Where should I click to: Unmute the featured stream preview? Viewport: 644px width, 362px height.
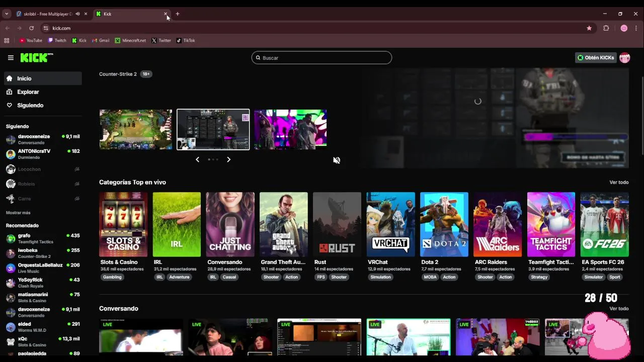pos(337,160)
